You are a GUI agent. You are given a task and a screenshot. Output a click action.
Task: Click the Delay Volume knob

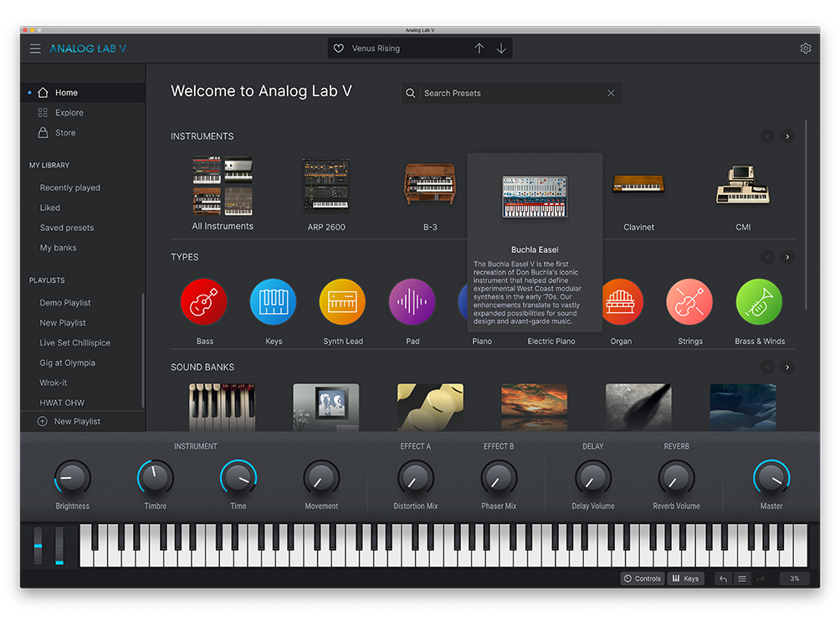click(593, 477)
